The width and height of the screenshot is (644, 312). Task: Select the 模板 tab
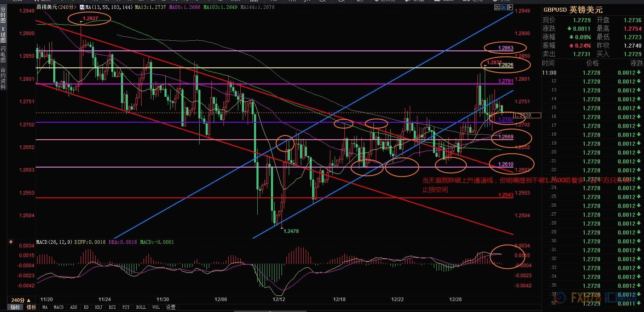pos(31,308)
